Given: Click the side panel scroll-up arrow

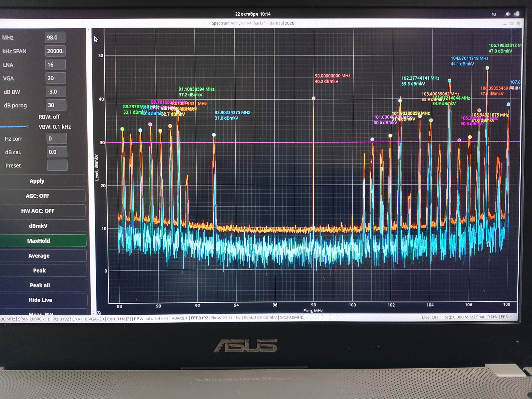Looking at the screenshot, I should point(88,30).
